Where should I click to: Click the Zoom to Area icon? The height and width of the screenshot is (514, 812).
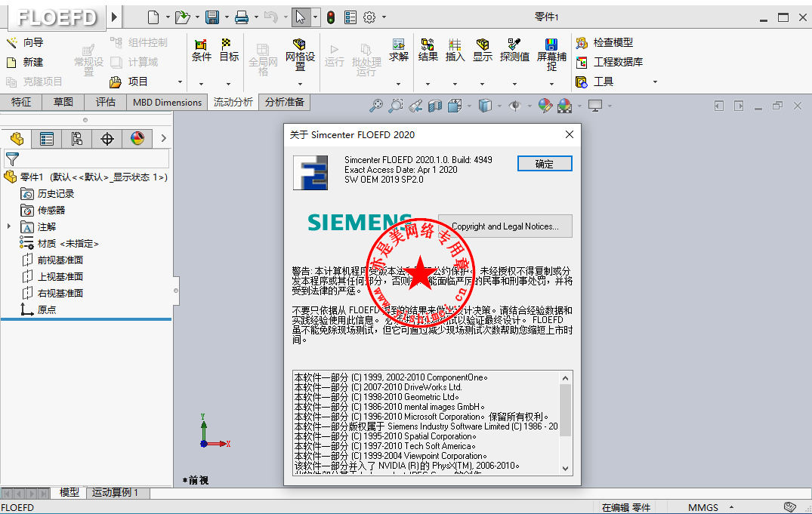(396, 106)
